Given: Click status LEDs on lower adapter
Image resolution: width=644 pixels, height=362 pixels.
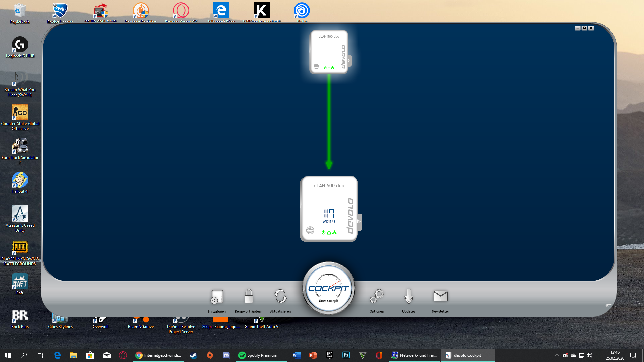Looking at the screenshot, I should 329,232.
